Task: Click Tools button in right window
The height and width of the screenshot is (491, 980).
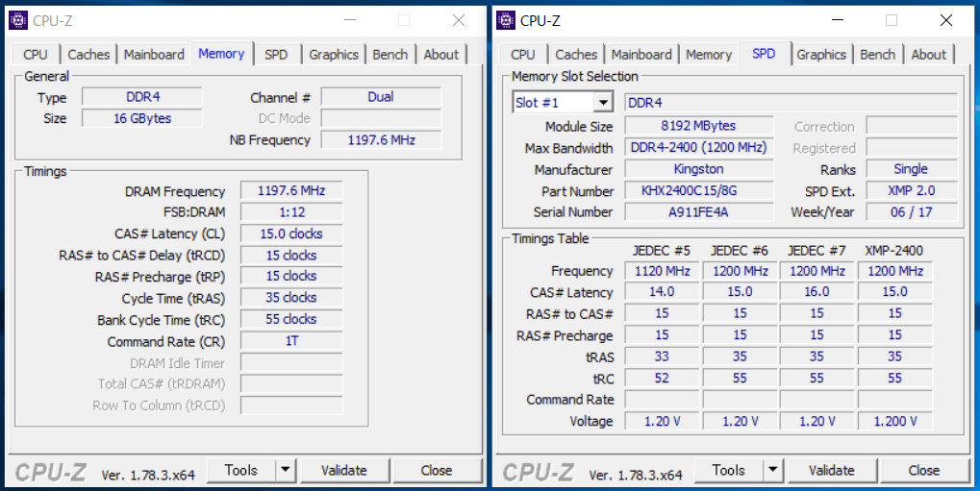Action: tap(729, 471)
